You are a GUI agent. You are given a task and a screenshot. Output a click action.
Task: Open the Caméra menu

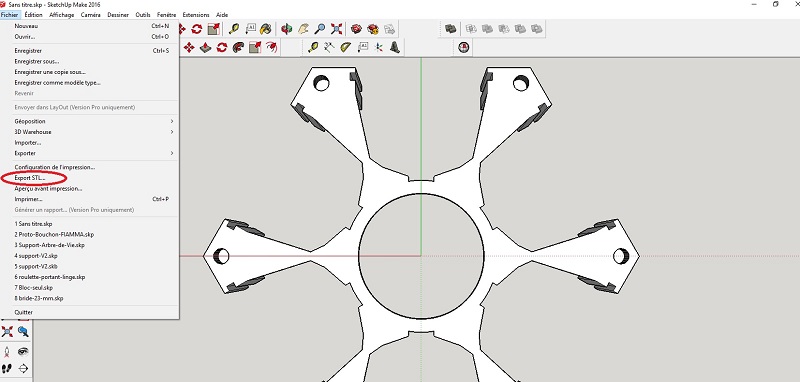91,15
